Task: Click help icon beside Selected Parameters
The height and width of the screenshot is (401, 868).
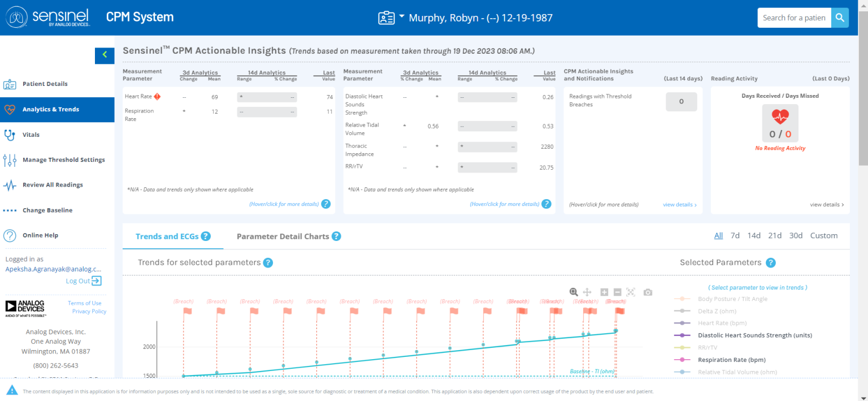Action: [770, 262]
